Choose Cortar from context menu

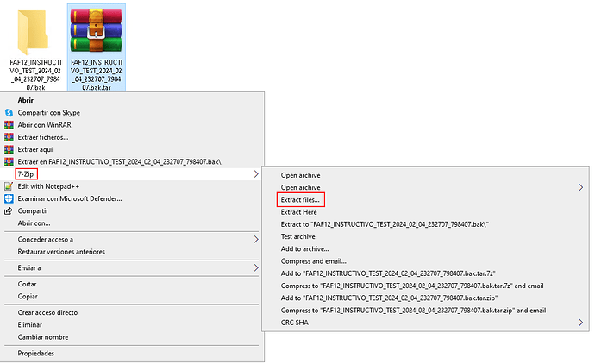(27, 284)
